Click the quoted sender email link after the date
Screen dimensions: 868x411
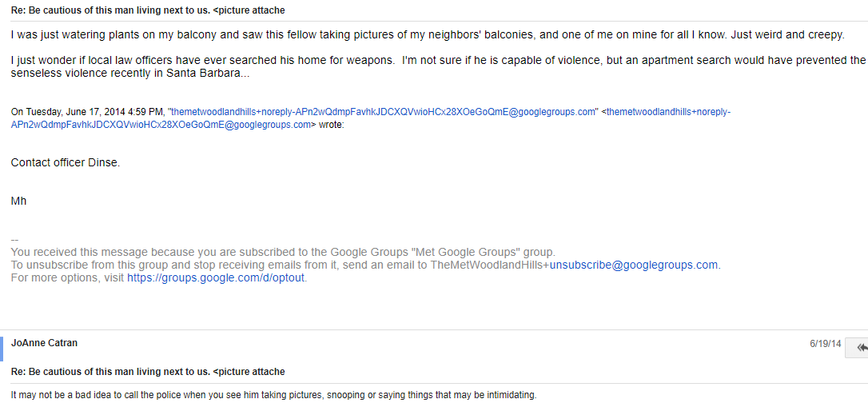(383, 112)
